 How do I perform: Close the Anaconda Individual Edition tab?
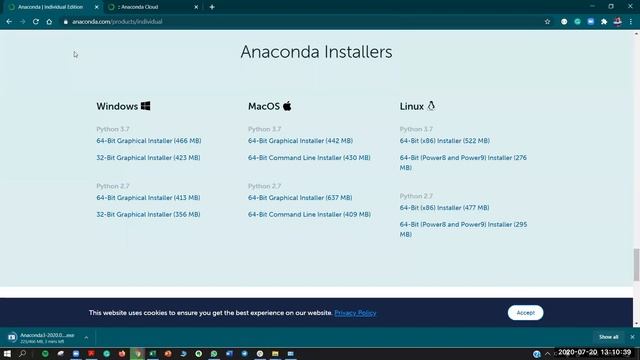[97, 7]
